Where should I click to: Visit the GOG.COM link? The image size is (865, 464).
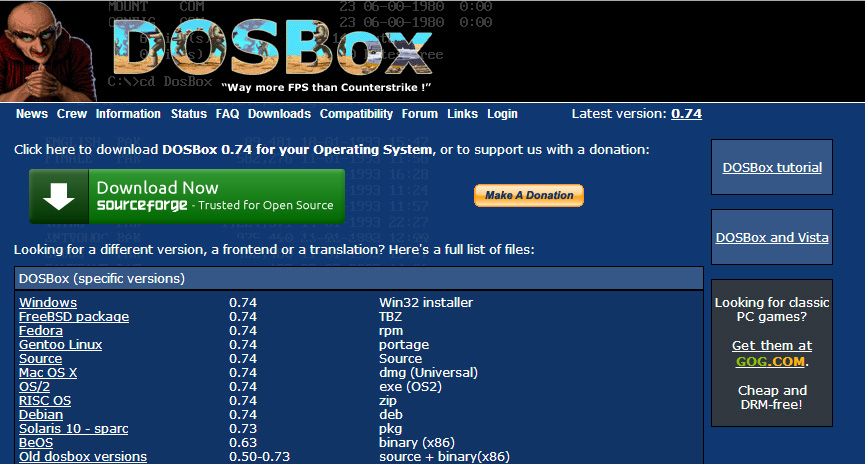pos(770,361)
